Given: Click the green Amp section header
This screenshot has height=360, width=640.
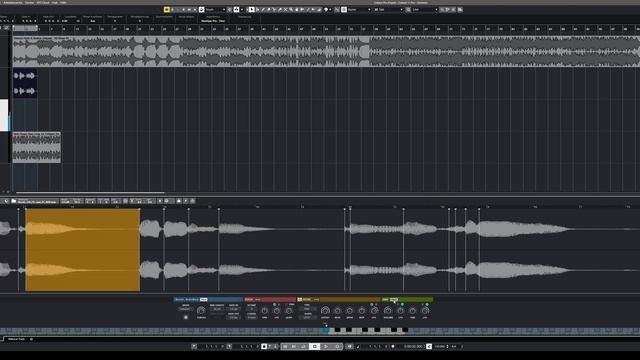Looking at the screenshot, I should pyautogui.click(x=407, y=299).
